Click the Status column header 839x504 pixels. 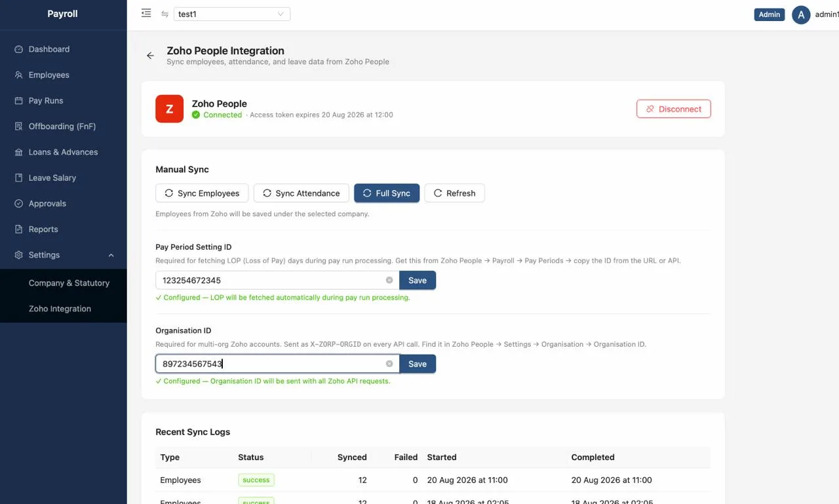click(251, 457)
